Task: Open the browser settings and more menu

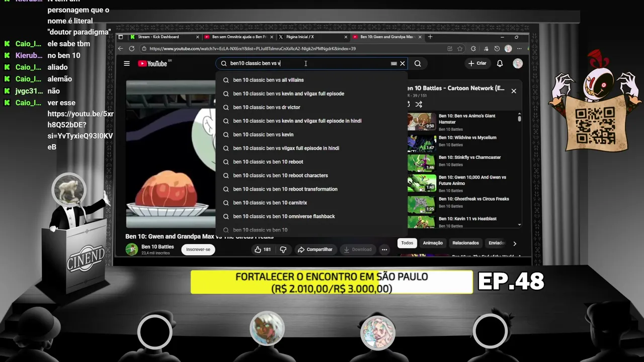Action: 519,49
